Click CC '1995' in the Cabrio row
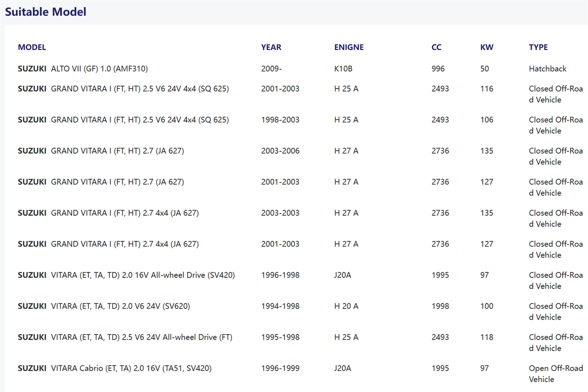This screenshot has width=588, height=392. click(440, 368)
